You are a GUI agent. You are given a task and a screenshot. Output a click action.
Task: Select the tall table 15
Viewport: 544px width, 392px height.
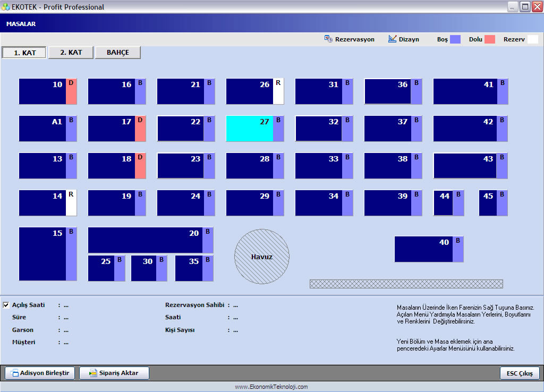[48, 253]
